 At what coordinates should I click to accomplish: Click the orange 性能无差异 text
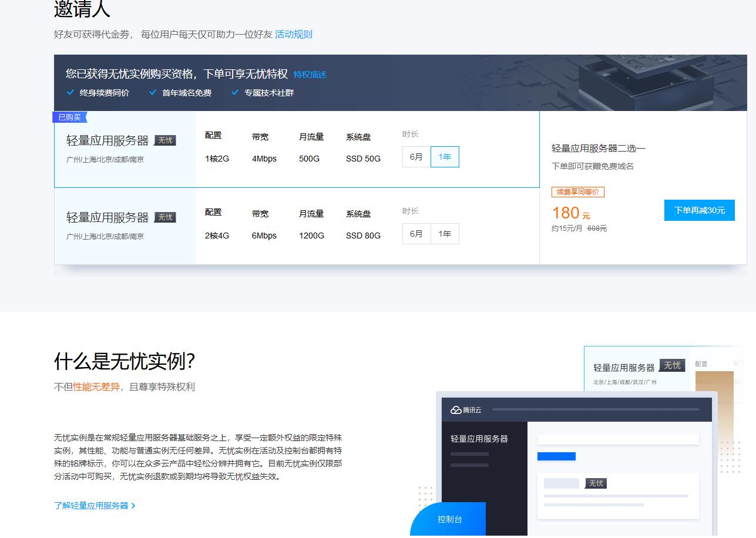coord(96,386)
